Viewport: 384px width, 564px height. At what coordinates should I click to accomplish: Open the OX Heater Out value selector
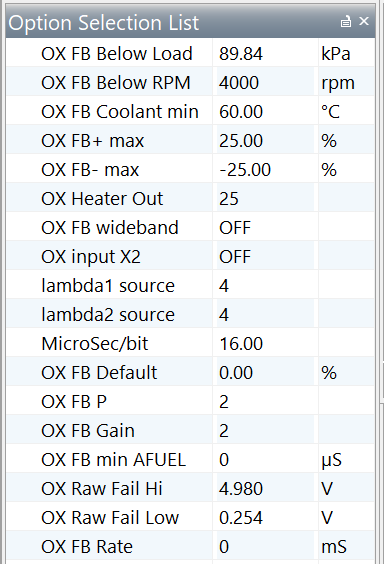pyautogui.click(x=265, y=199)
